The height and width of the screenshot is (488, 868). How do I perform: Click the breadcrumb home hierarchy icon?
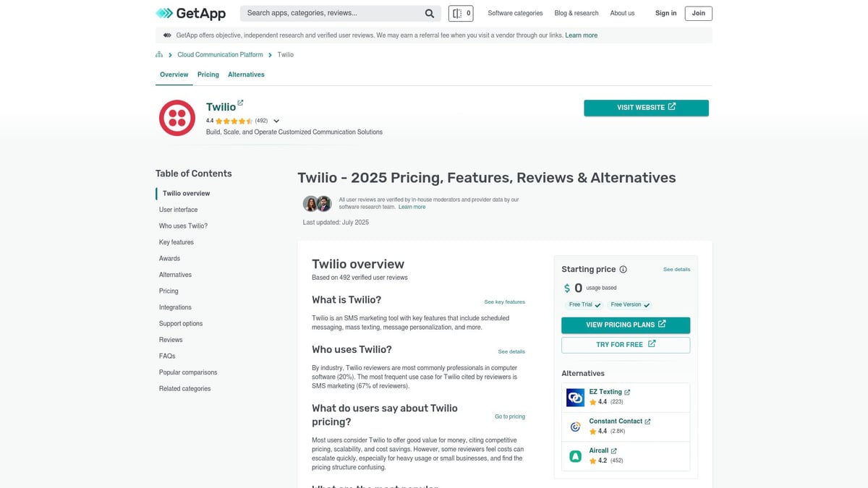(x=159, y=55)
